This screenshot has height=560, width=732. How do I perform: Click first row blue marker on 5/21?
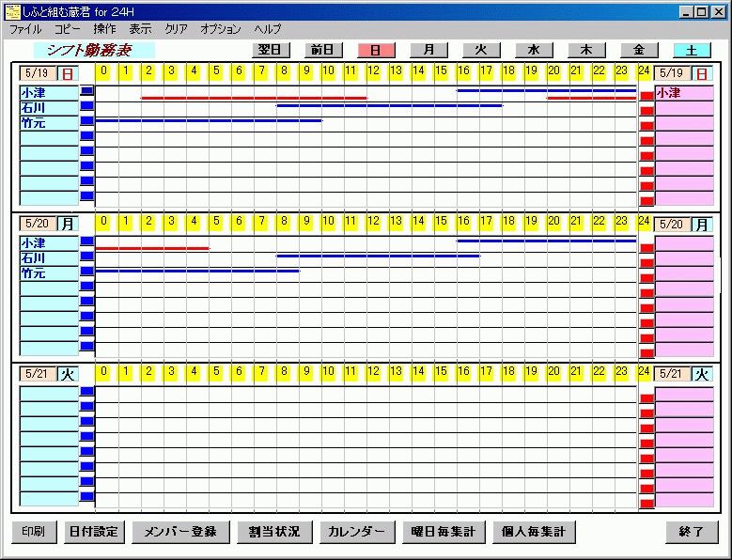click(86, 391)
